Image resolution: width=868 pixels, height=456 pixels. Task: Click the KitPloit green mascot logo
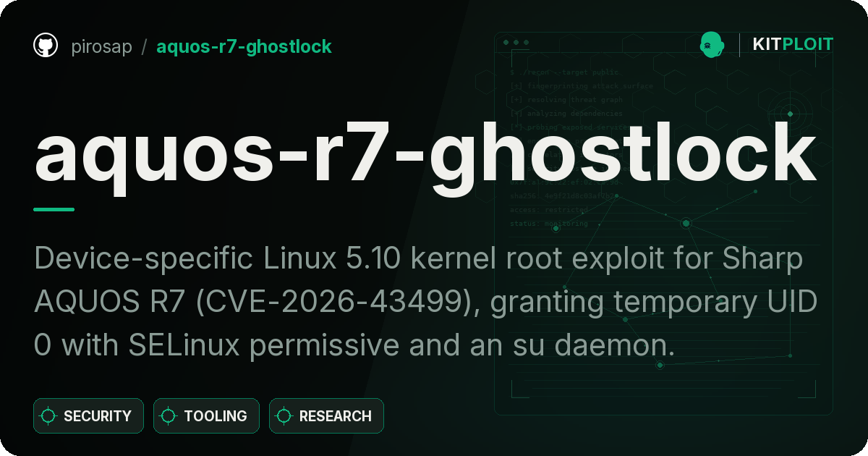[711, 45]
